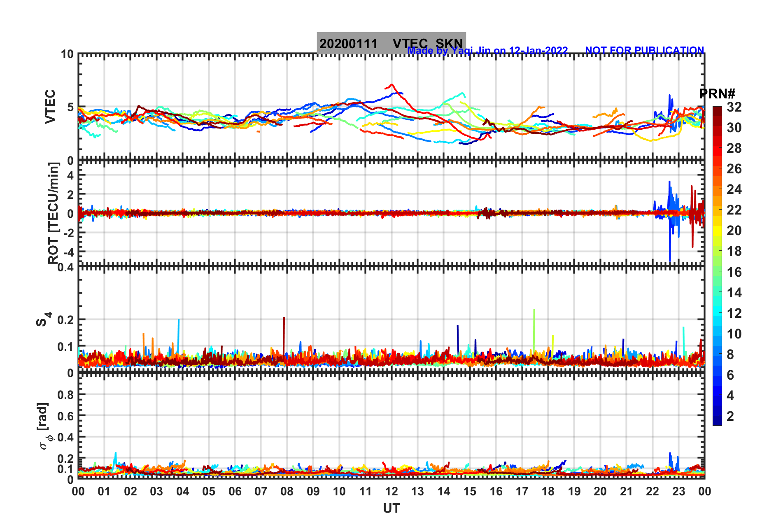Click the "0.8" tick on the sigma-phi axis
This screenshot has height=532, width=783.
[65, 394]
